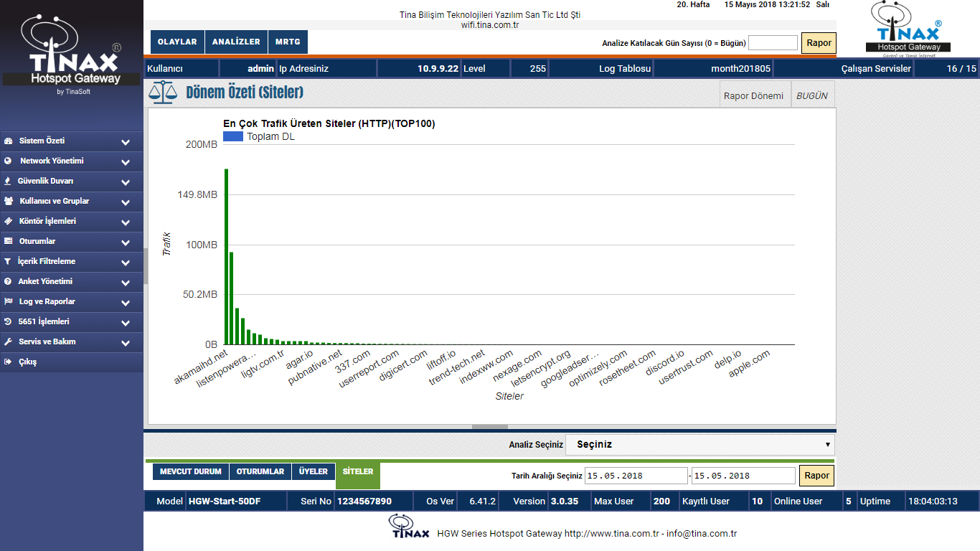Click the 5651 İşlemleri history icon
Viewport: 980px width, 551px height.
[8, 322]
